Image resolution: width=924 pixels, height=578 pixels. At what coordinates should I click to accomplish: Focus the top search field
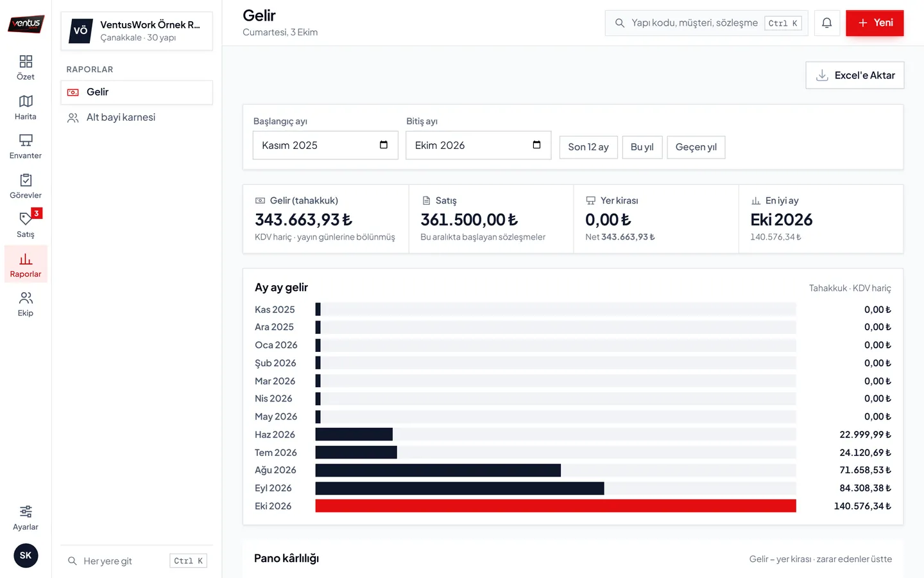click(x=706, y=23)
